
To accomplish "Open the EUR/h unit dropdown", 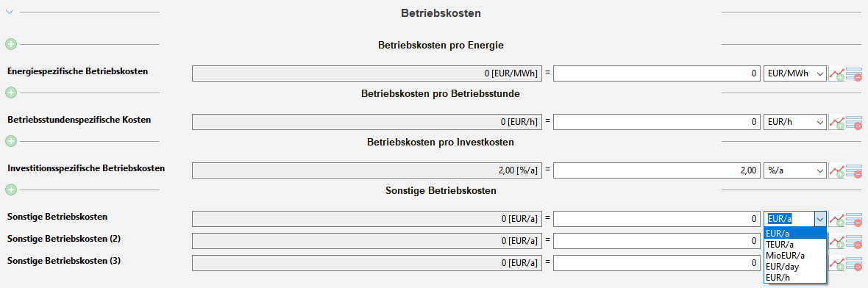I will tap(795, 122).
